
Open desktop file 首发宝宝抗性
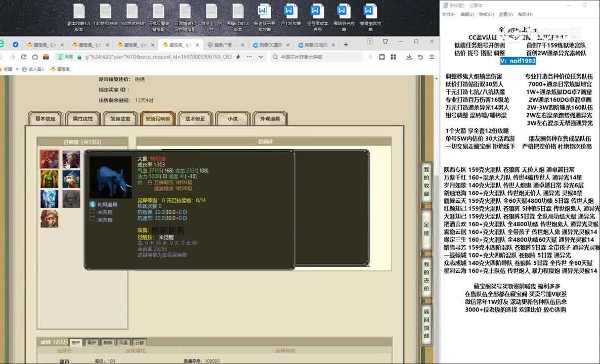pos(211,18)
